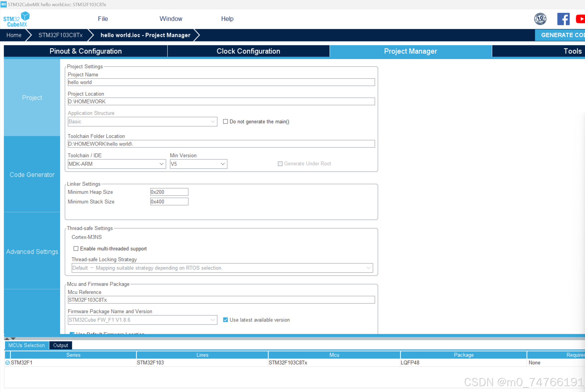This screenshot has height=392, width=585.
Task: Select the Code Generator side section
Action: tap(32, 175)
